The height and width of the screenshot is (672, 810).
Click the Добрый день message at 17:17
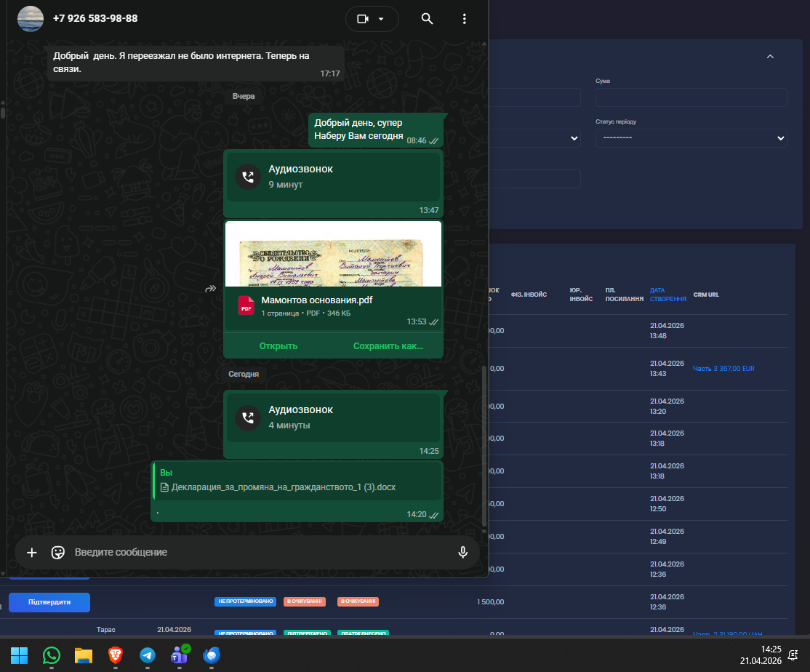[196, 63]
